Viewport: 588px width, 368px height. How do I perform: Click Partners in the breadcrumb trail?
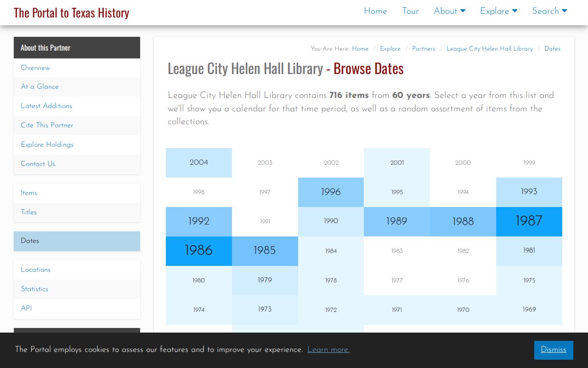coord(424,49)
